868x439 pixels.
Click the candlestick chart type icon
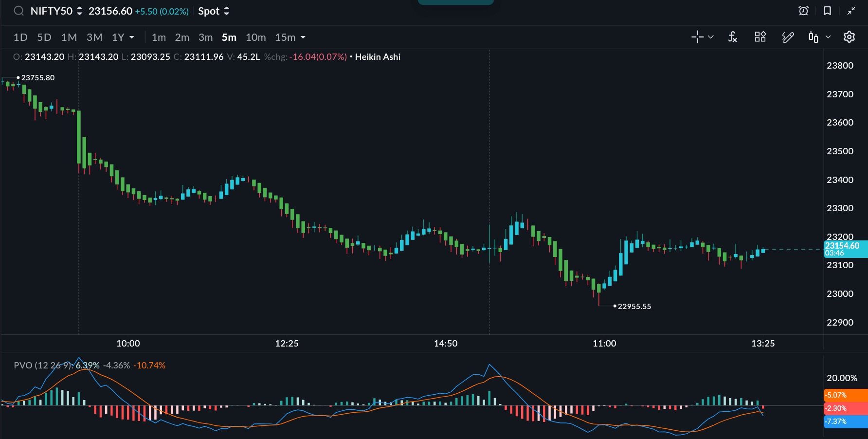pos(813,37)
